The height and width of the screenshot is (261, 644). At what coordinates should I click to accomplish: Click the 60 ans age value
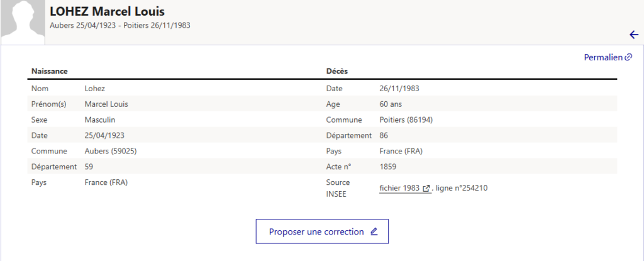[391, 104]
